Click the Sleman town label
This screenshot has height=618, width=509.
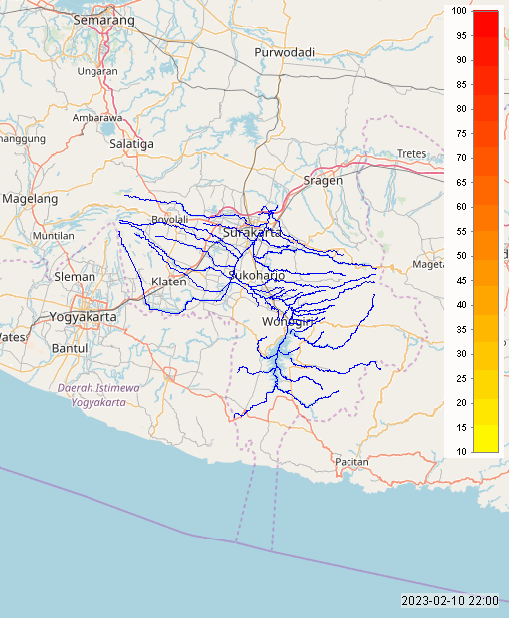point(75,277)
